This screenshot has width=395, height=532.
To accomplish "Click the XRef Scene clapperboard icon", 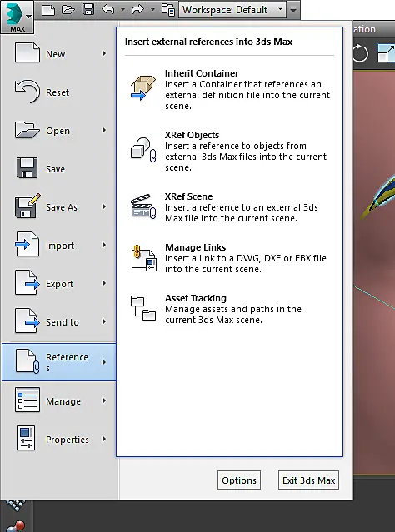I will 143,206.
